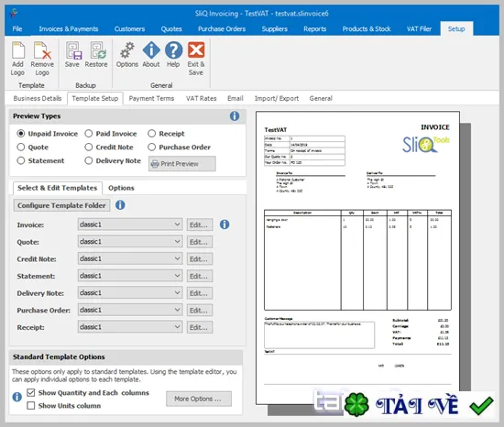The width and height of the screenshot is (504, 427).
Task: Select Credit Note preview type
Action: click(x=89, y=148)
